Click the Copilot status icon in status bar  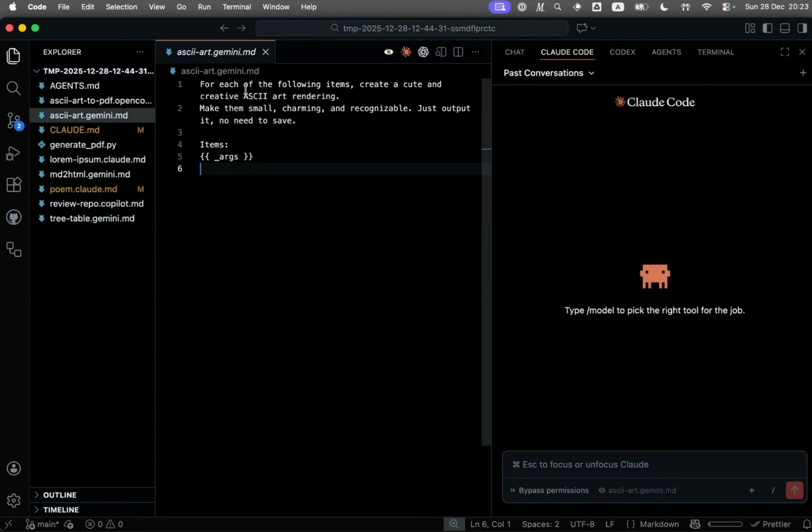pyautogui.click(x=695, y=524)
